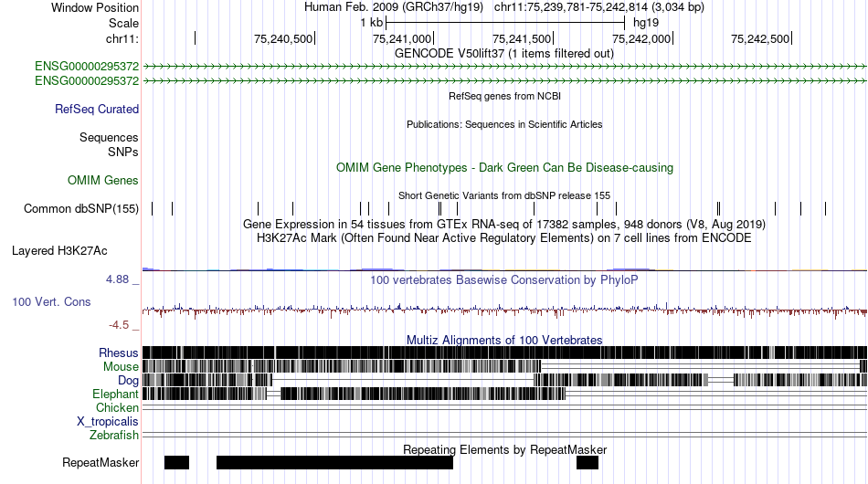Image resolution: width=868 pixels, height=484 pixels.
Task: Open the GTEx Gene Expression track title
Action: tap(504, 224)
